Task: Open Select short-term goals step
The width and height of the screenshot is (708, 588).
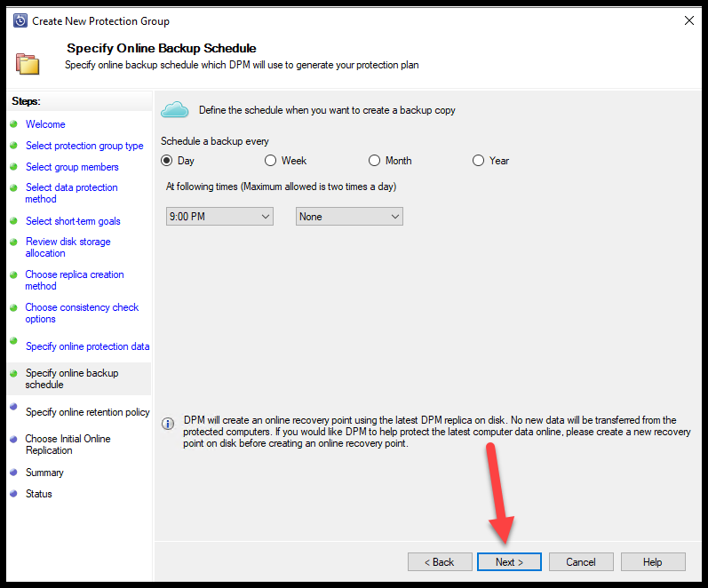Action: pyautogui.click(x=73, y=221)
